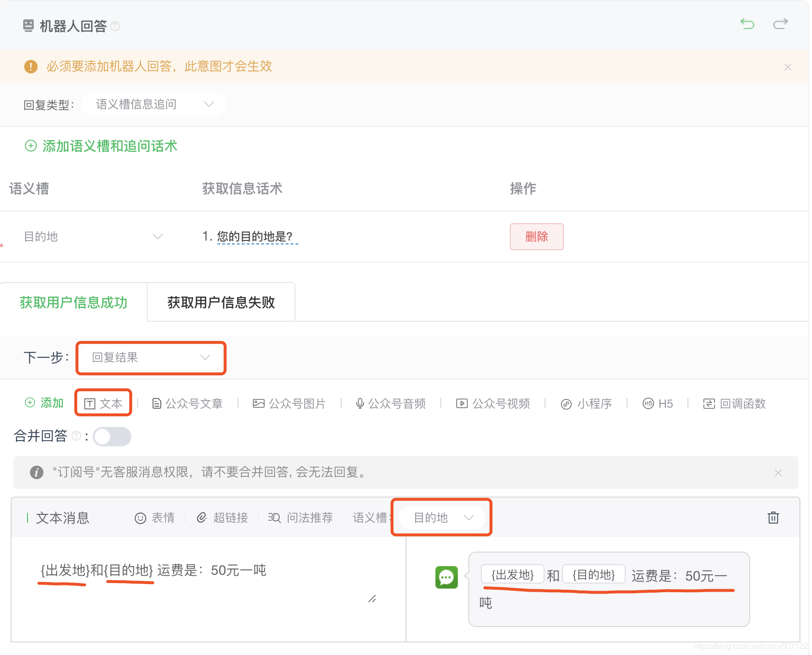Close the orange warning banner

coord(788,67)
